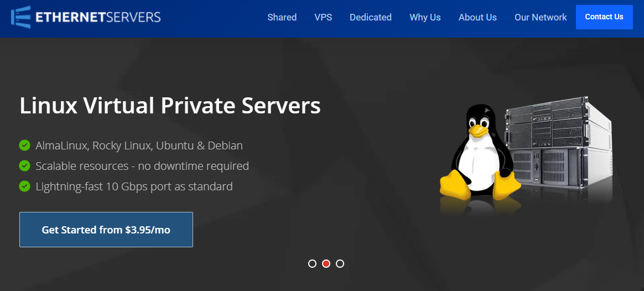Select the third carousel slide dot
The width and height of the screenshot is (644, 291).
(x=340, y=263)
